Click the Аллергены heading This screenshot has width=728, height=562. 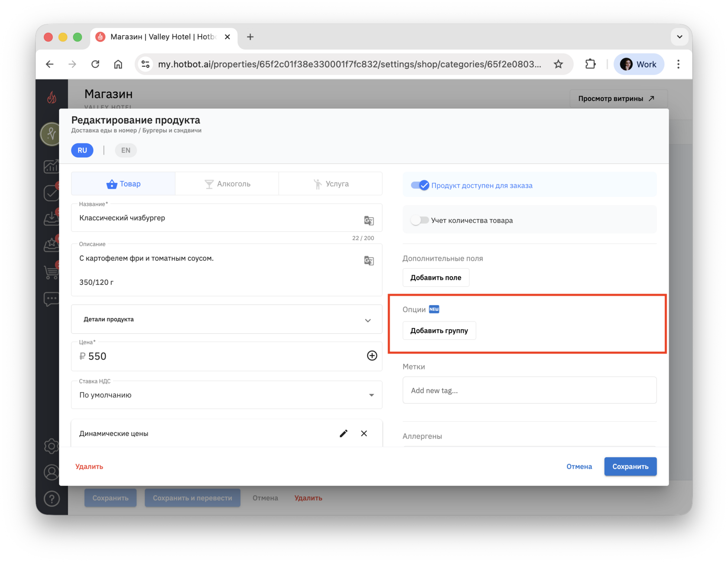pyautogui.click(x=422, y=436)
